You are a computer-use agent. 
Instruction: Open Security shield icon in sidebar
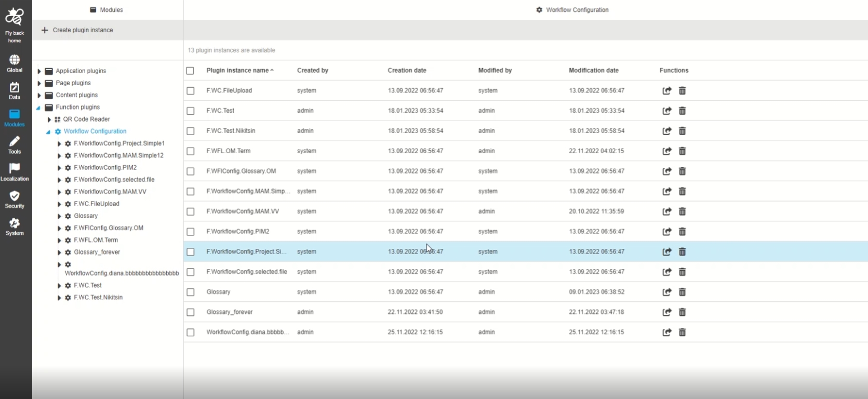15,199
